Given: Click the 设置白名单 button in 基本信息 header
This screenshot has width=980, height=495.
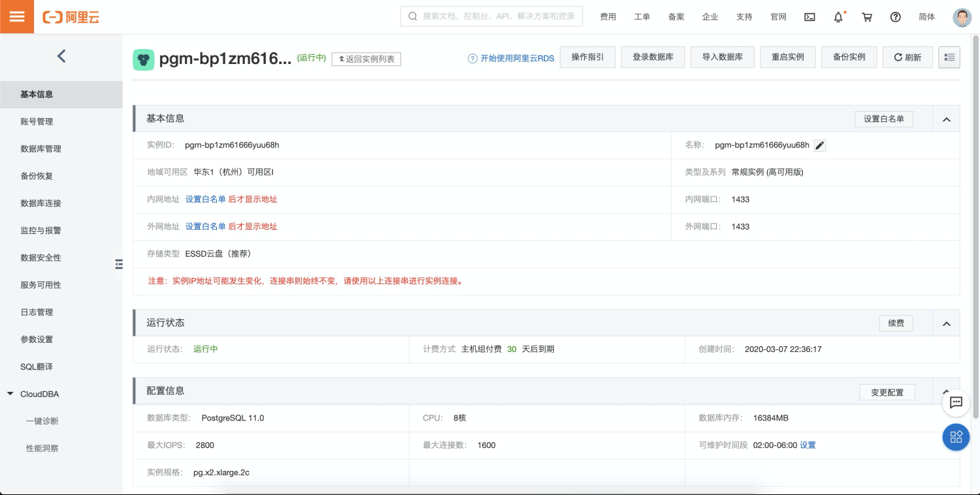Looking at the screenshot, I should pyautogui.click(x=884, y=119).
